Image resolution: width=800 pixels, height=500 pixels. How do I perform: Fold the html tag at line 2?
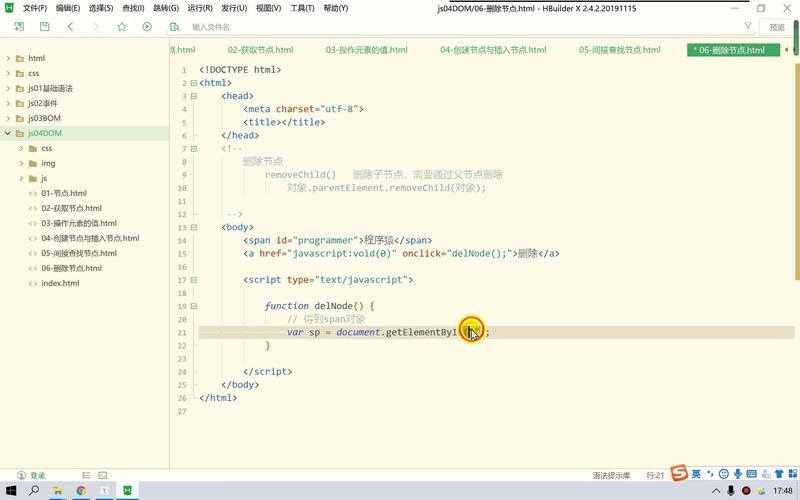[x=193, y=83]
